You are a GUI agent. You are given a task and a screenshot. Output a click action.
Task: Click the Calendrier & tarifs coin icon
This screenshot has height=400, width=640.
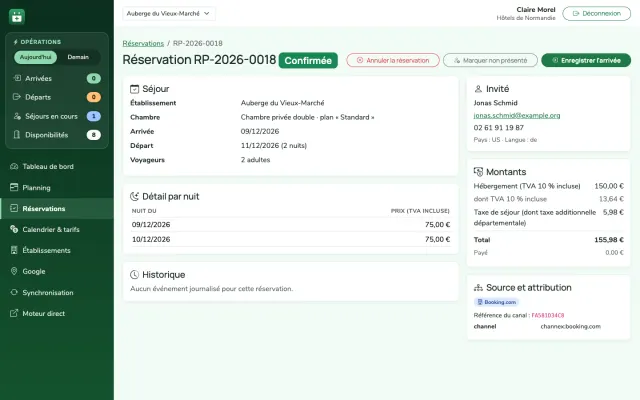pyautogui.click(x=14, y=229)
